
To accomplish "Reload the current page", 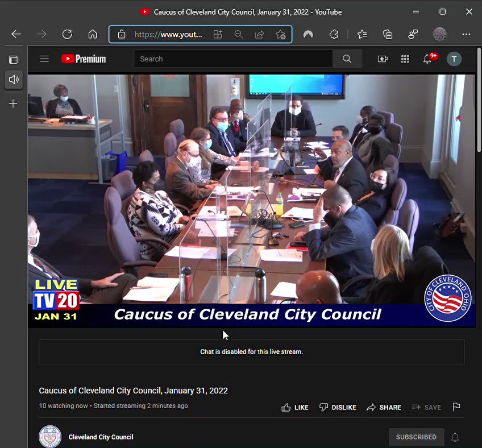I will click(67, 34).
